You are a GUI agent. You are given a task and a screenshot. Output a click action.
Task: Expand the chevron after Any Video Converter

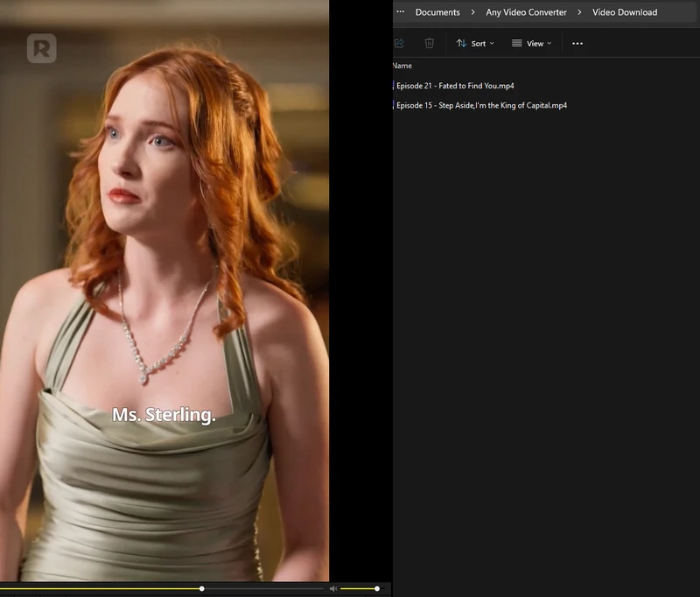point(580,12)
